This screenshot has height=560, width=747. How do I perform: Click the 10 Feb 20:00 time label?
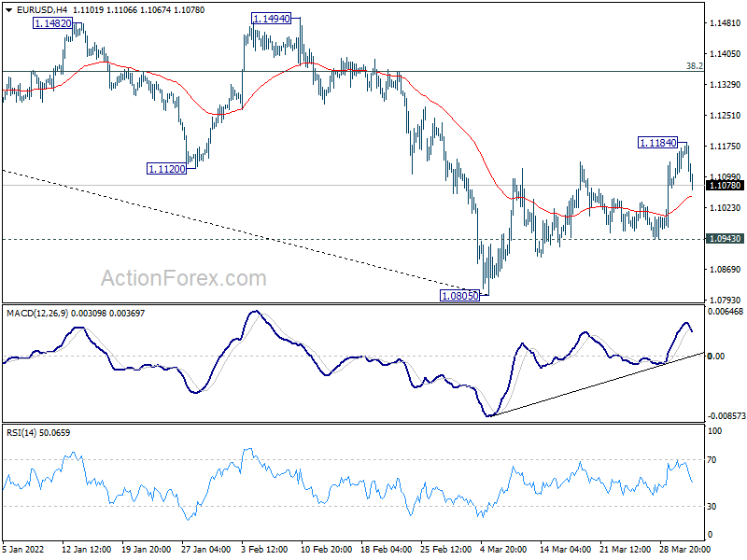(326, 550)
